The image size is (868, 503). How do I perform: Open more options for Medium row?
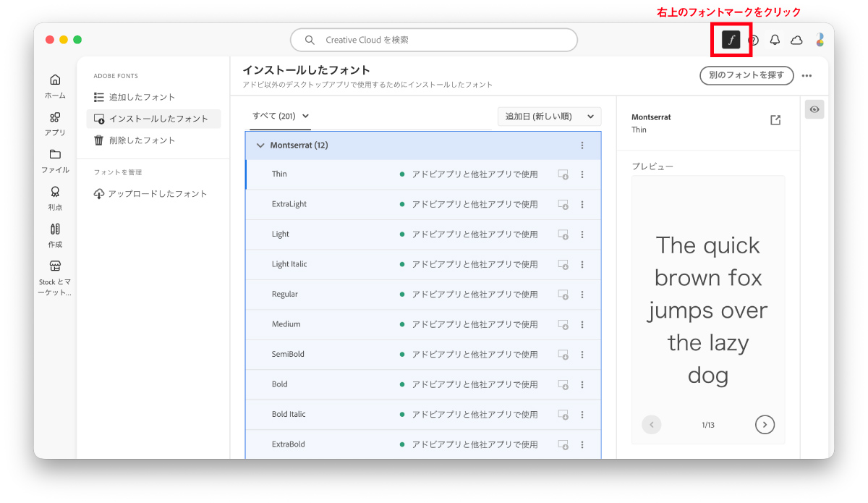pyautogui.click(x=582, y=325)
